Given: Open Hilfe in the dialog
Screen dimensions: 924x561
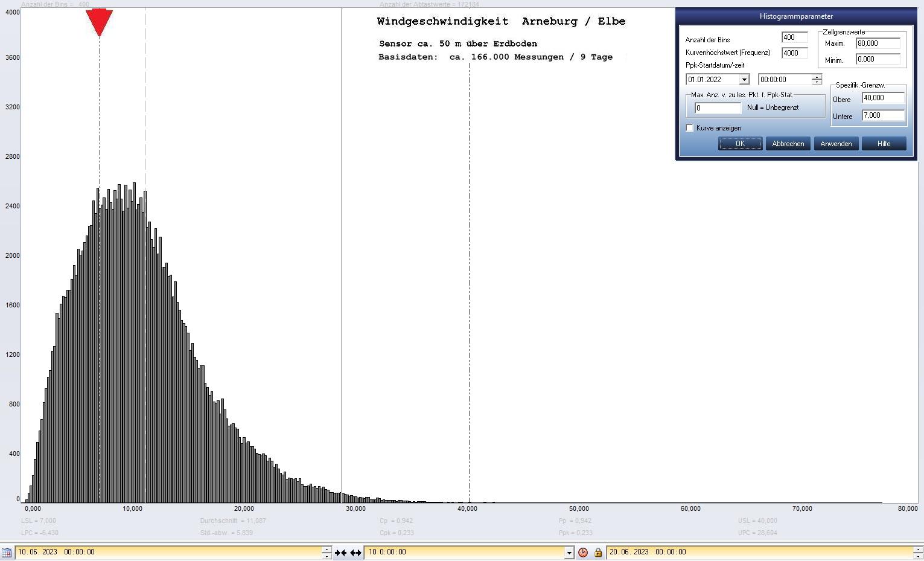Looking at the screenshot, I should tap(884, 144).
